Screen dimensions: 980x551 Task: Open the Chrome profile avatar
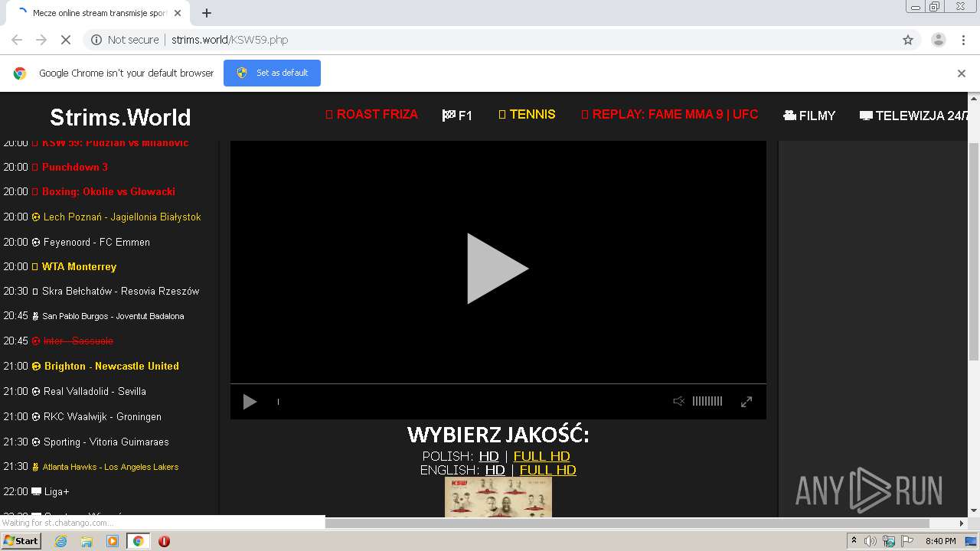click(938, 40)
